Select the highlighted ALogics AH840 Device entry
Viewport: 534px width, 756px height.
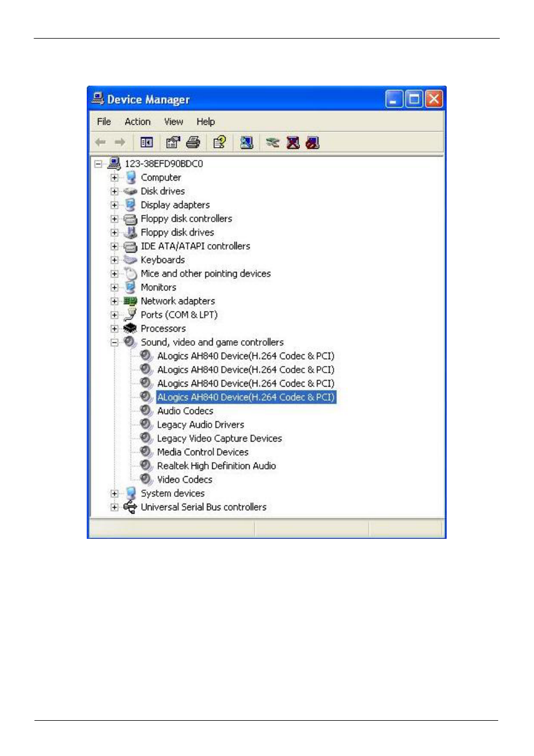tap(246, 397)
